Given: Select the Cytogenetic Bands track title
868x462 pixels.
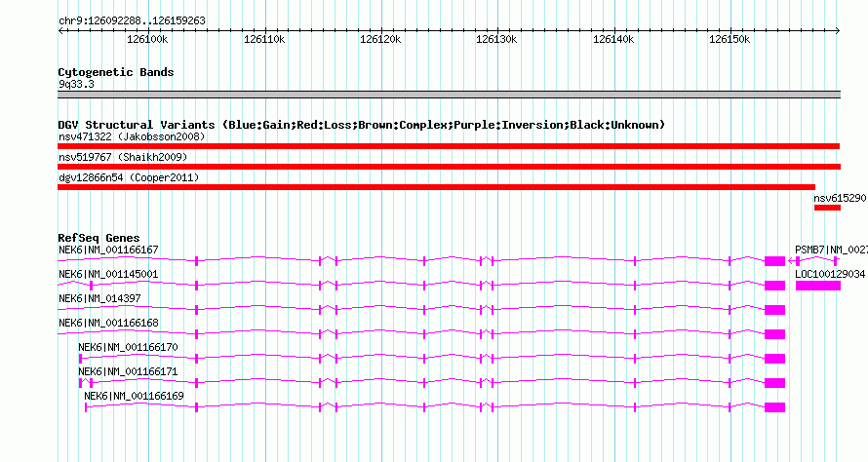Looking at the screenshot, I should (116, 72).
